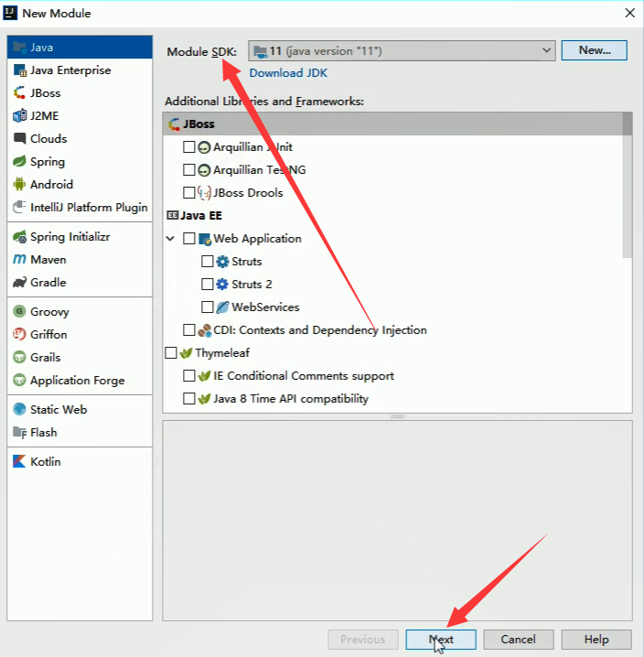Viewport: 644px width, 657px height.
Task: Click the Thymeleaf leaf icon
Action: pos(186,353)
